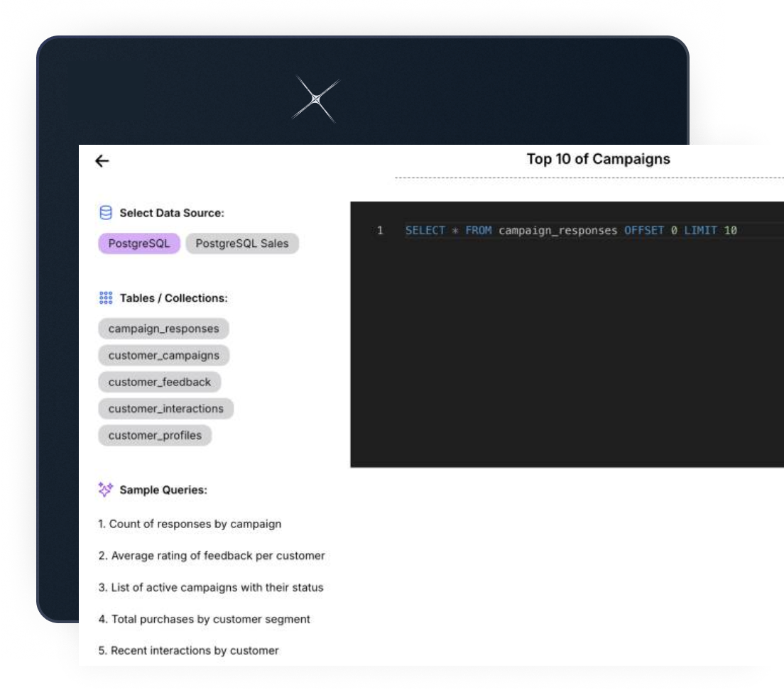Click the database icon beside Select Data Source
The width and height of the screenshot is (784, 697).
click(106, 213)
